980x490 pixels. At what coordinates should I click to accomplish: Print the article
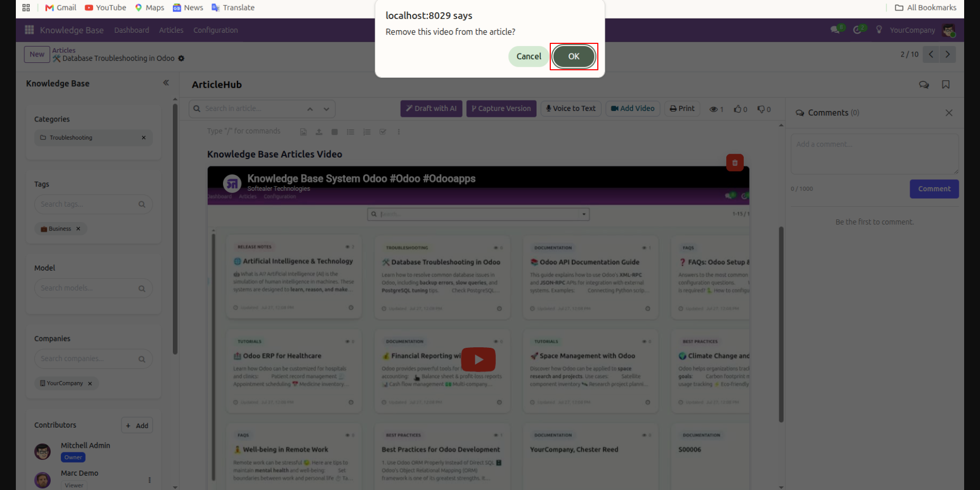tap(682, 108)
